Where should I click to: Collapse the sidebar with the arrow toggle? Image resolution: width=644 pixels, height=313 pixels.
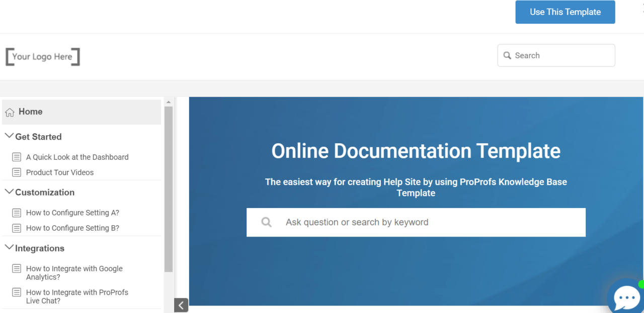point(181,305)
